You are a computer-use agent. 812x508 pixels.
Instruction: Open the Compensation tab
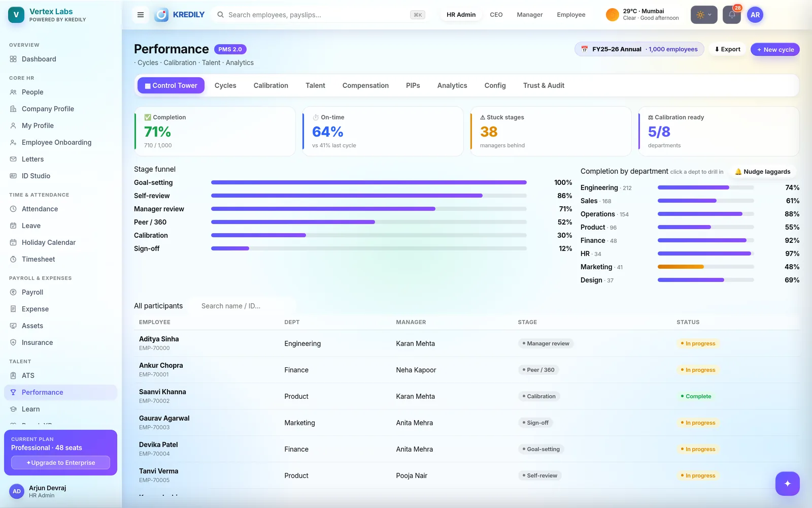365,85
